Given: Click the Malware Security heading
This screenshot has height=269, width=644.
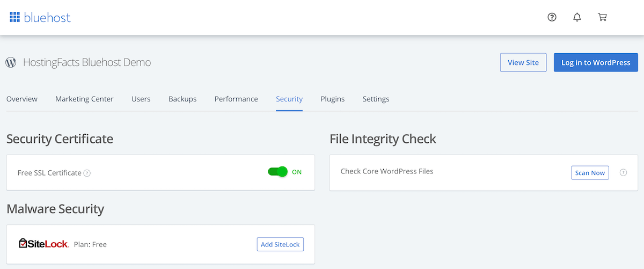Looking at the screenshot, I should tap(55, 209).
